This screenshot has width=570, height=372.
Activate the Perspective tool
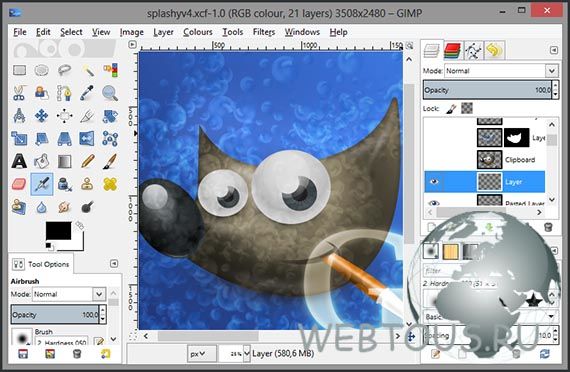click(64, 139)
